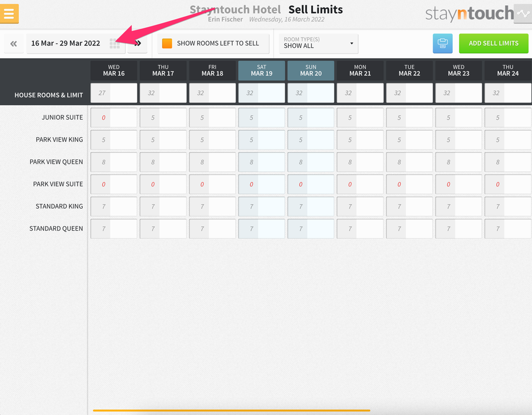Click the Park View King row label
Viewport: 532px width, 415px height.
pos(60,140)
